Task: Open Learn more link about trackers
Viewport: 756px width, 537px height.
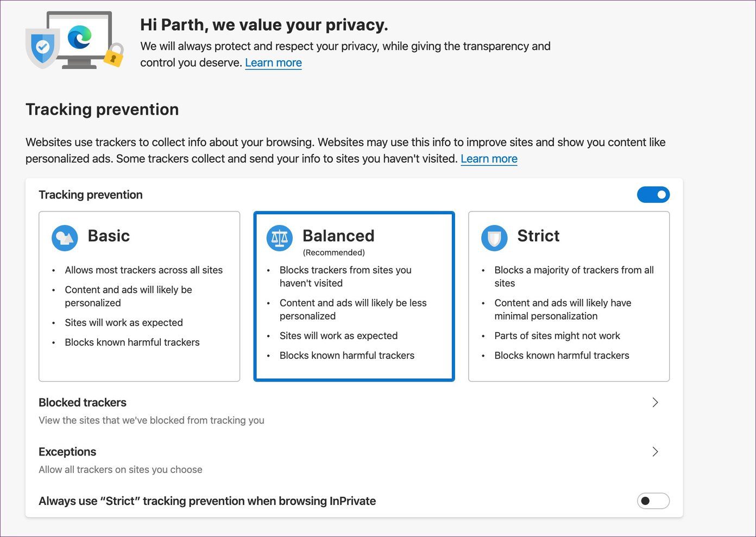Action: (x=489, y=159)
